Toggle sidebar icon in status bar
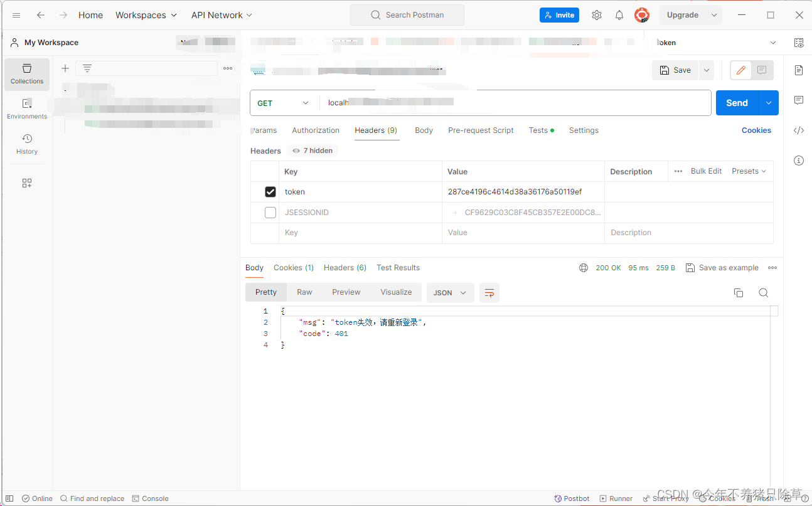This screenshot has width=812, height=506. (9, 498)
